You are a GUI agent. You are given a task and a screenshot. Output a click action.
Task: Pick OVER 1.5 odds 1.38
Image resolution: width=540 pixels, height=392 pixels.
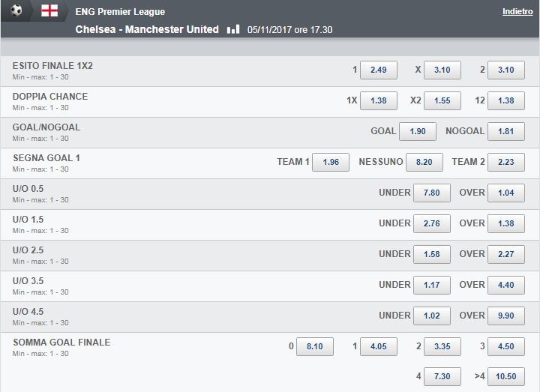tap(506, 223)
